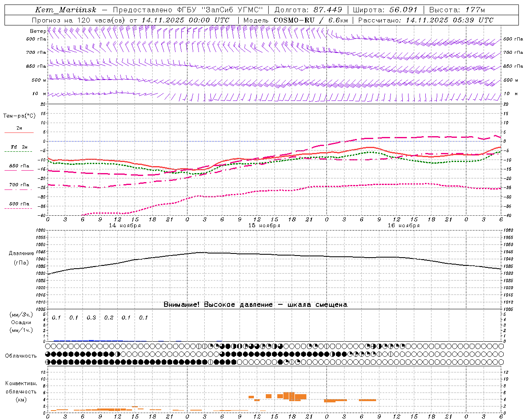Click the Давление pressure panel label

[x=21, y=253]
